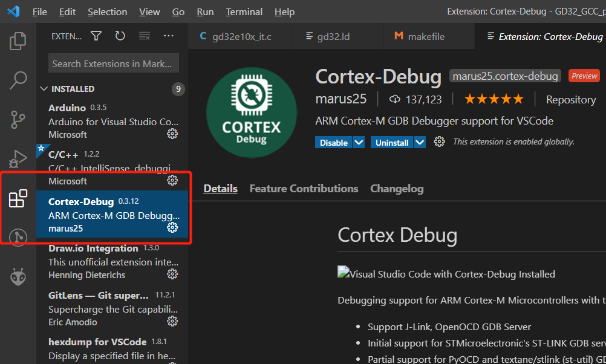This screenshot has height=364, width=606.
Task: Open manage gear for Arduino extension
Action: (172, 134)
